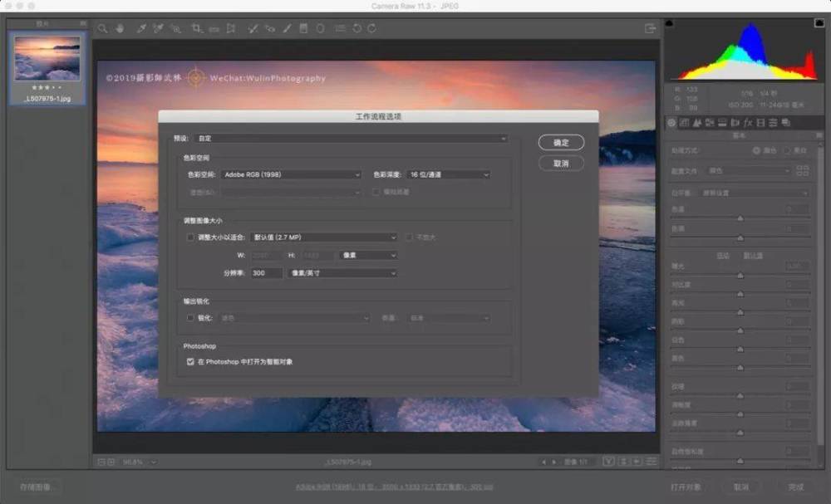Click the 分辨率 300 input field

tap(267, 273)
